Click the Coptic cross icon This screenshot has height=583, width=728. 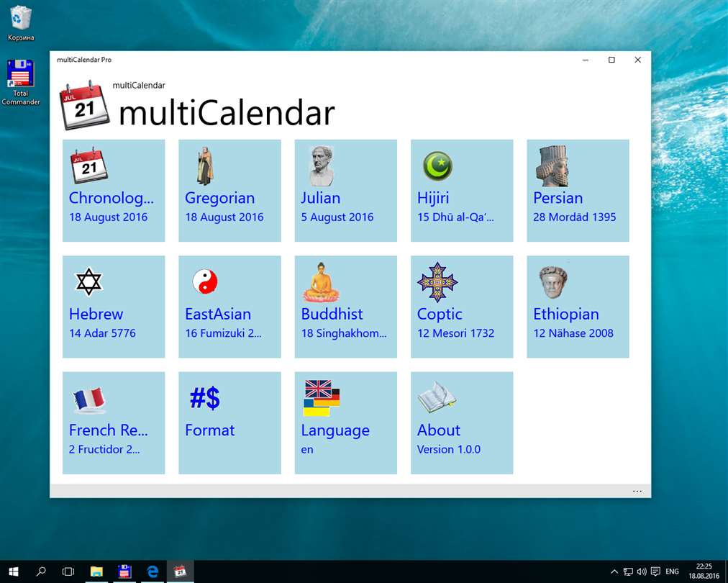pyautogui.click(x=437, y=282)
